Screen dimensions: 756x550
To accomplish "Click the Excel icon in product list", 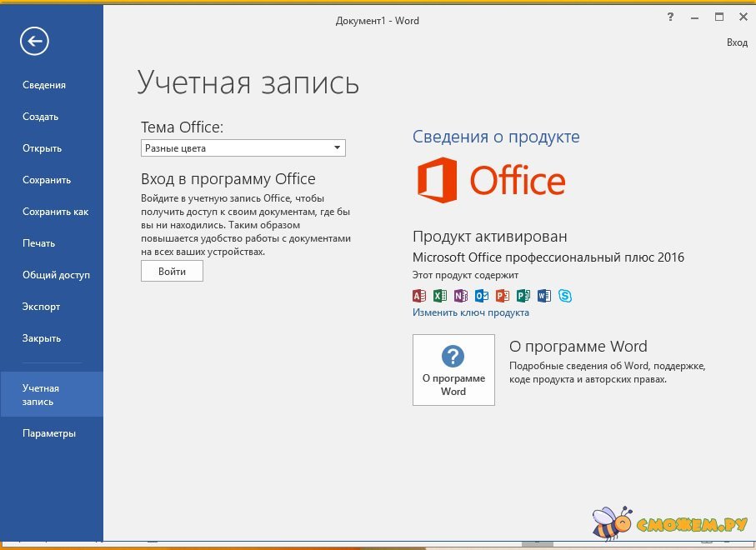I will (x=440, y=295).
